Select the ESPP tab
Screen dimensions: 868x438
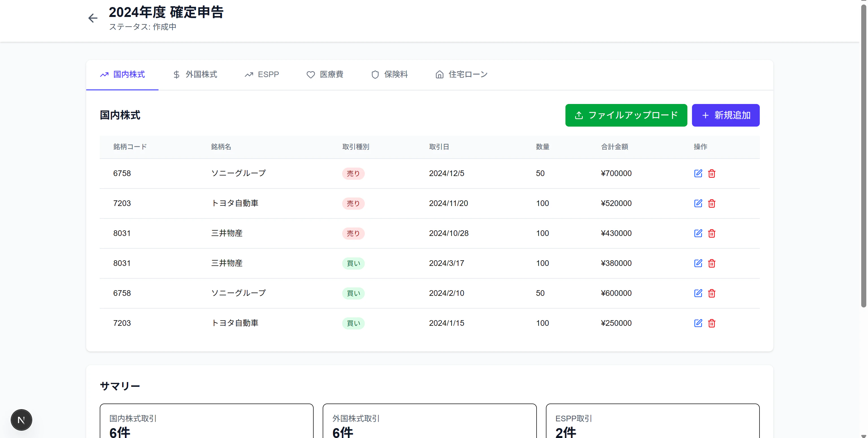click(x=262, y=75)
